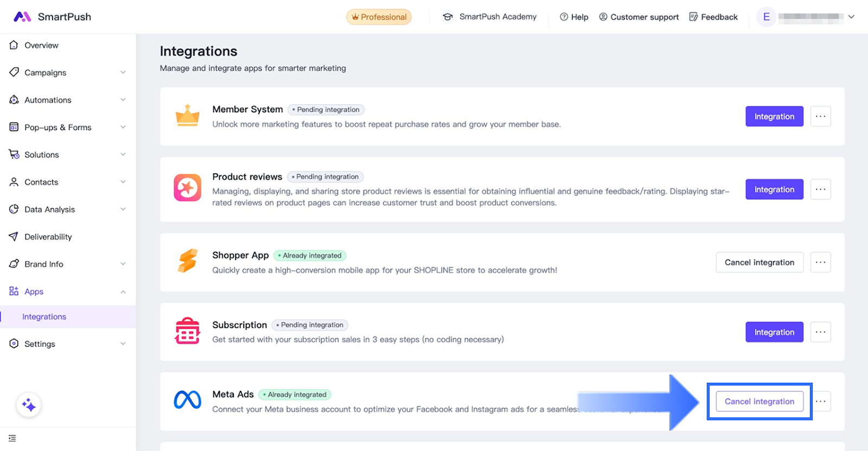Click the SmartPush logo icon
Screen dimensions: 868x451
click(x=22, y=17)
